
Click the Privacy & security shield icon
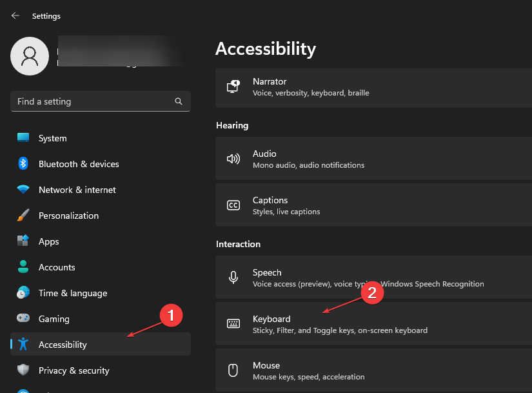(x=23, y=370)
